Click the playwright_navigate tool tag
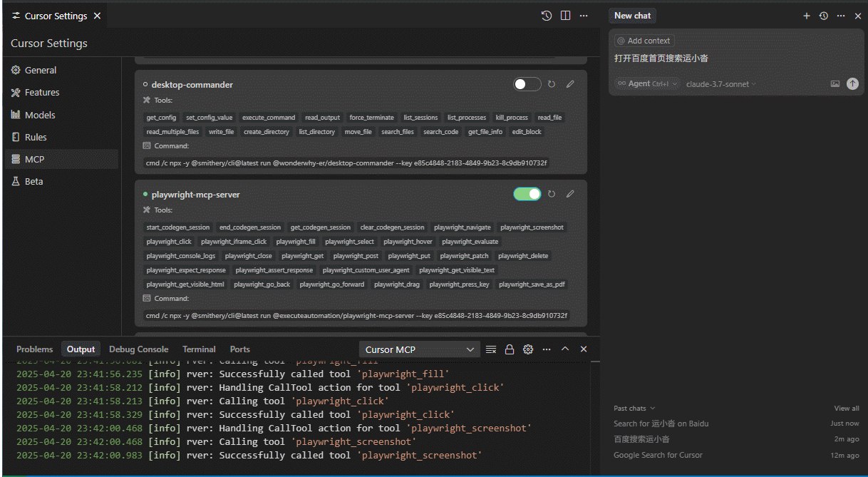Viewport: 868px width, 477px height. pyautogui.click(x=463, y=227)
